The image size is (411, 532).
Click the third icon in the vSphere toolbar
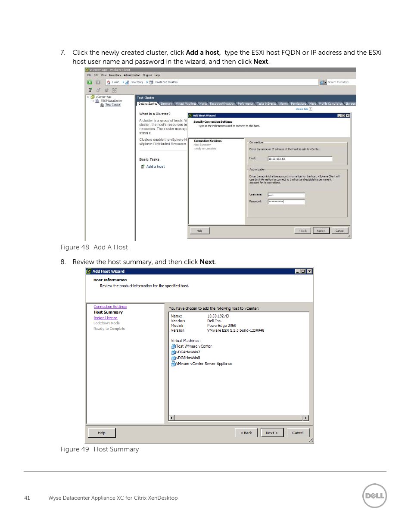[x=106, y=90]
